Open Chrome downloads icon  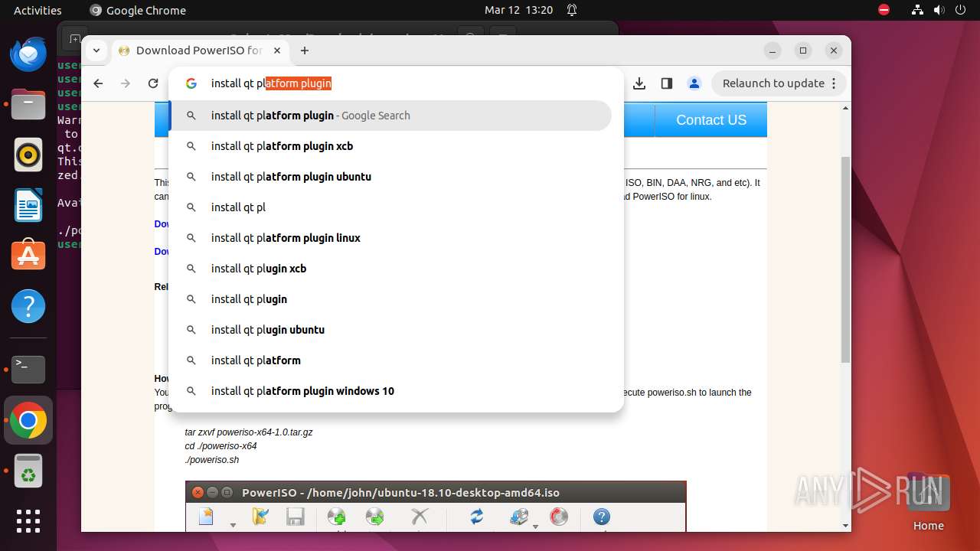pyautogui.click(x=639, y=83)
